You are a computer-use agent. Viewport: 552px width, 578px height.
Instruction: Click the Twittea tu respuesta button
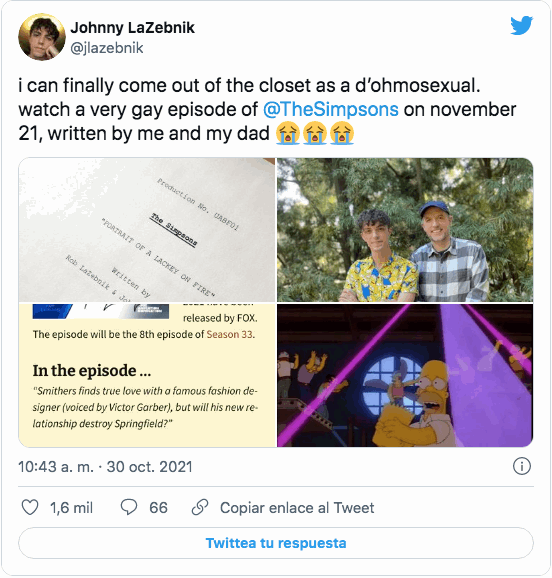point(276,543)
